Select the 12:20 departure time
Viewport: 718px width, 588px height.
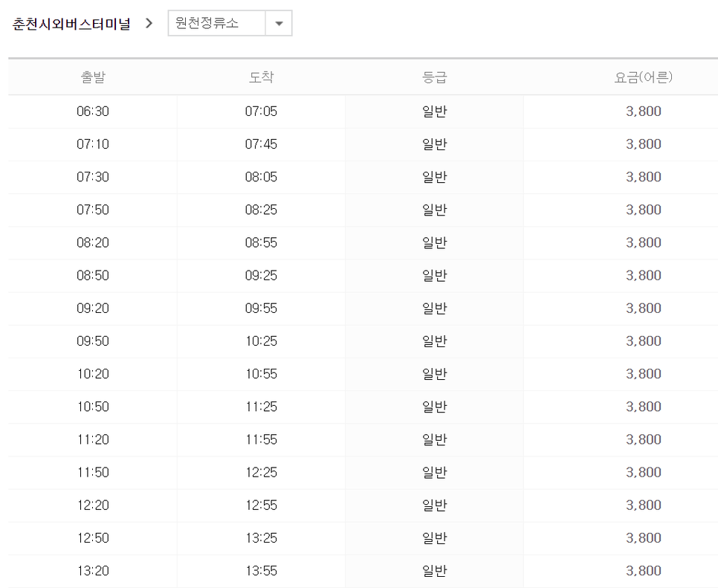point(93,505)
